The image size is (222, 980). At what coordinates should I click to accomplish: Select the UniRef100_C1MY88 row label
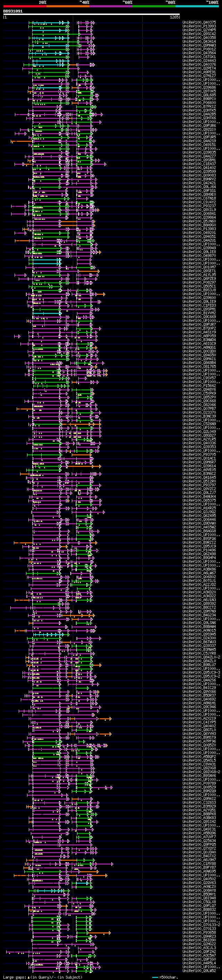tap(199, 864)
